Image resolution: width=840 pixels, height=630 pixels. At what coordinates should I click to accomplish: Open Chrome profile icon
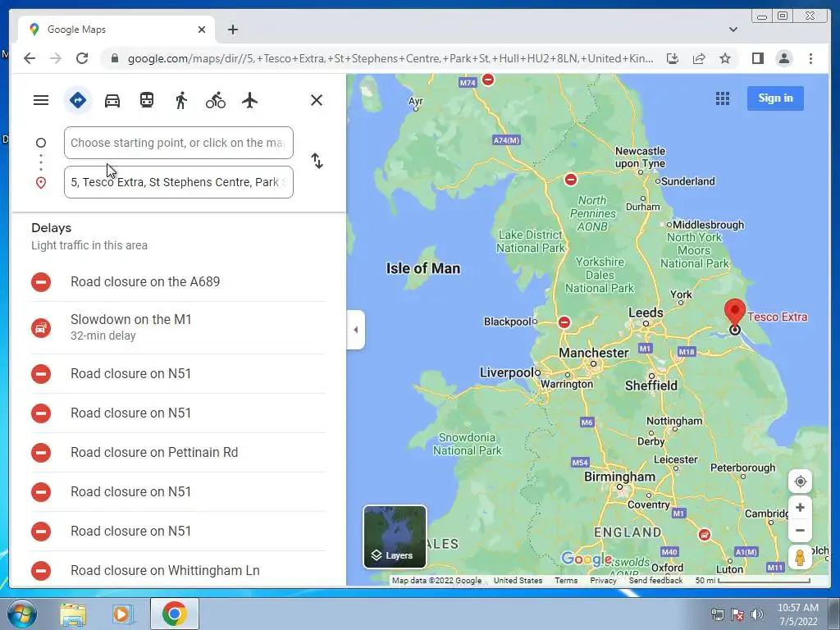(783, 58)
